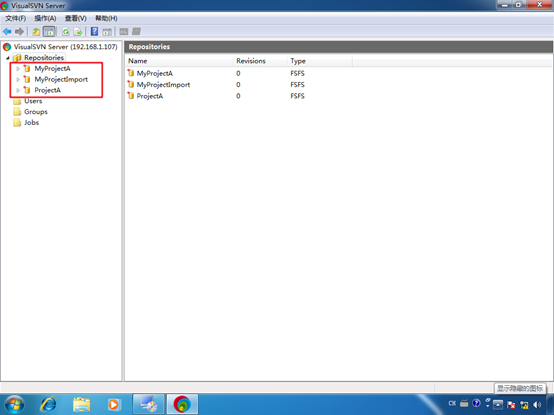
Task: Click Revisions value 0 for MyProjectA
Action: (x=238, y=73)
